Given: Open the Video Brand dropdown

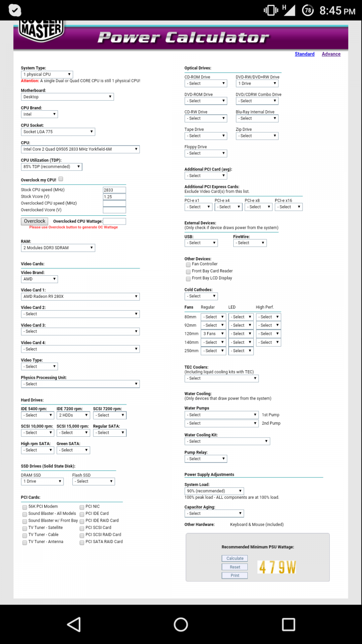Looking at the screenshot, I should (39, 279).
